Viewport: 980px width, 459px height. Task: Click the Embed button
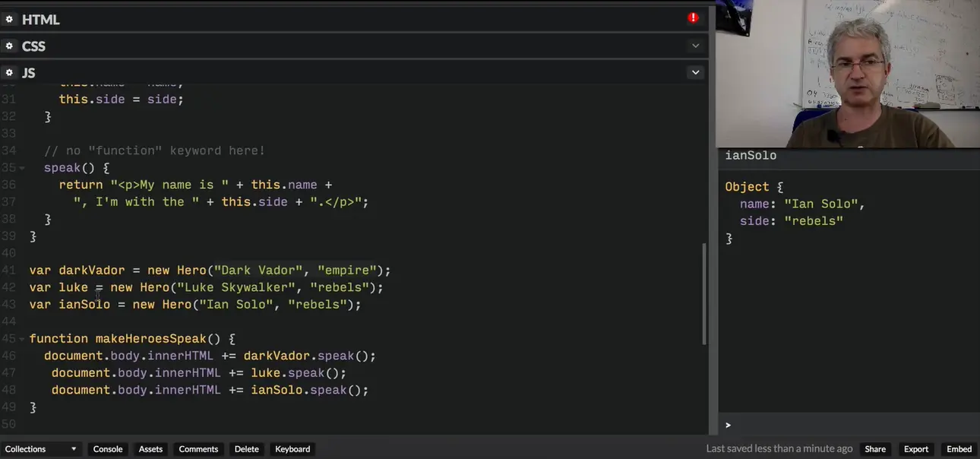959,449
